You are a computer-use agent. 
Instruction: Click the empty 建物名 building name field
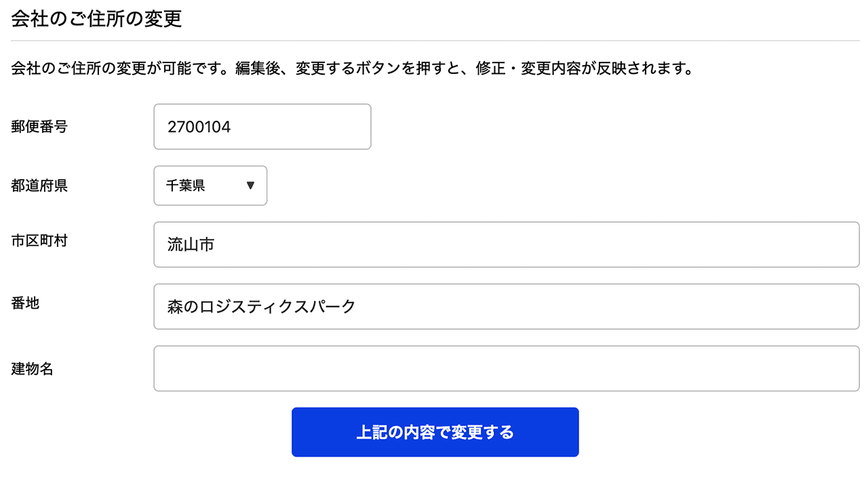(x=506, y=368)
